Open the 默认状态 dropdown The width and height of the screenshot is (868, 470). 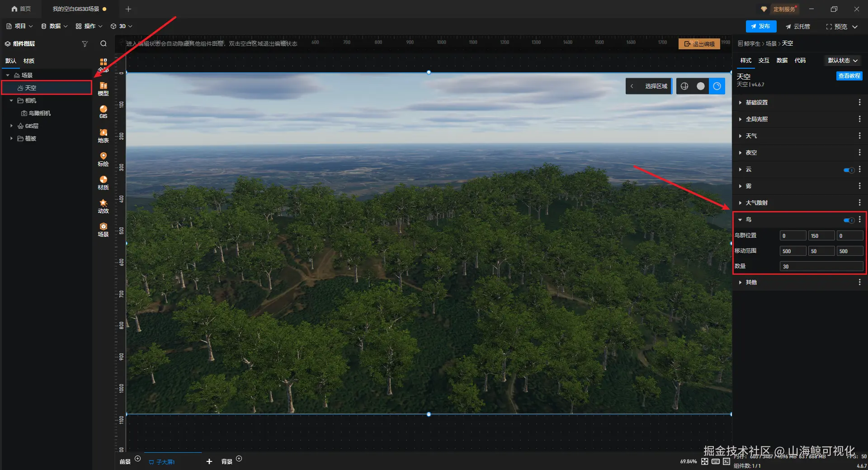(843, 60)
